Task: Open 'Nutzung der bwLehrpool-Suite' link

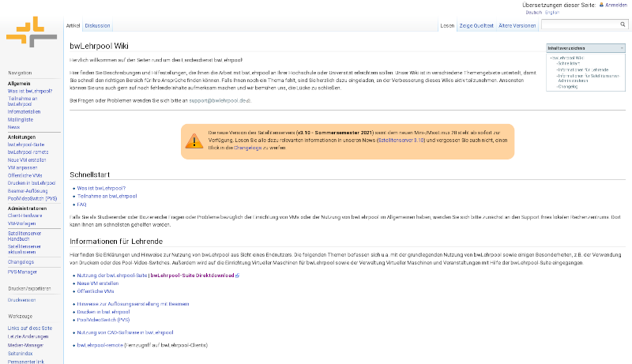Action: pyautogui.click(x=112, y=276)
